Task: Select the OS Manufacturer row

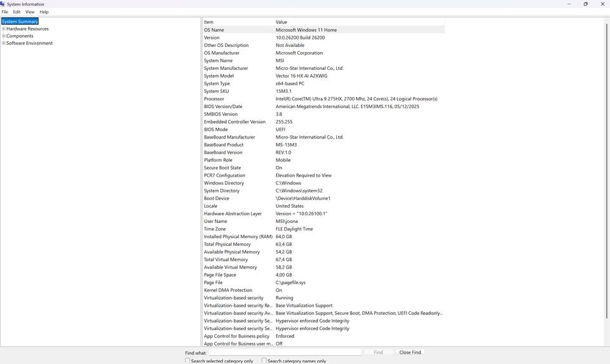Action: [x=323, y=53]
